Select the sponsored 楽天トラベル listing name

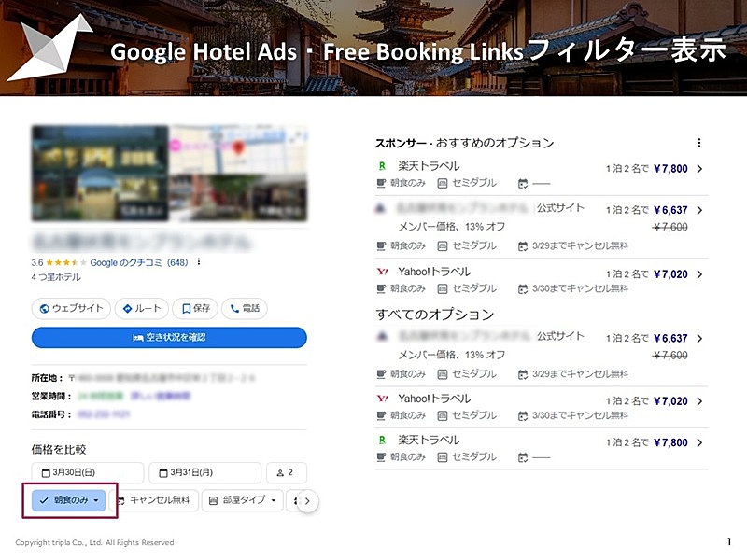[x=429, y=166]
